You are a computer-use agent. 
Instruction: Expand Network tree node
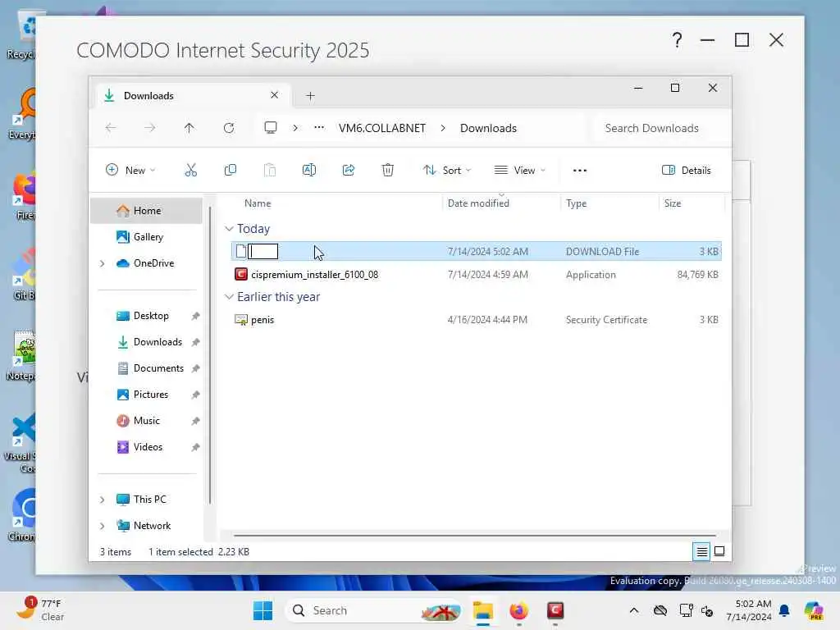pyautogui.click(x=103, y=526)
